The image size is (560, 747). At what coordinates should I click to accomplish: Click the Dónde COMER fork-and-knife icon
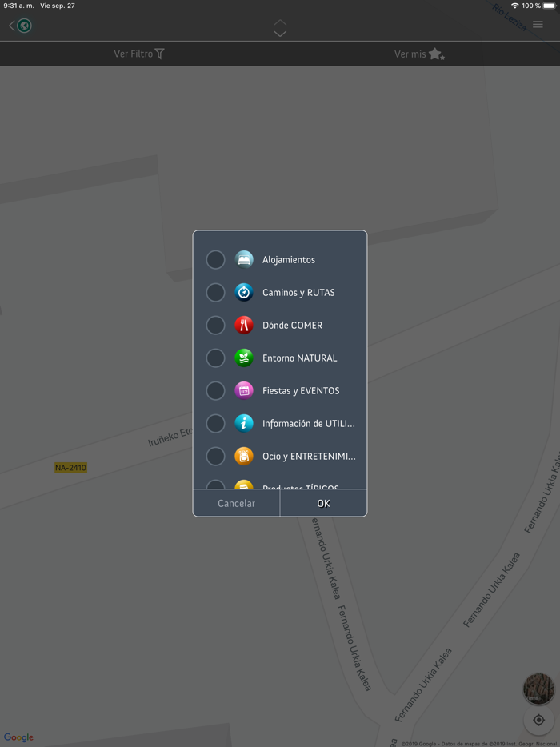click(x=244, y=326)
